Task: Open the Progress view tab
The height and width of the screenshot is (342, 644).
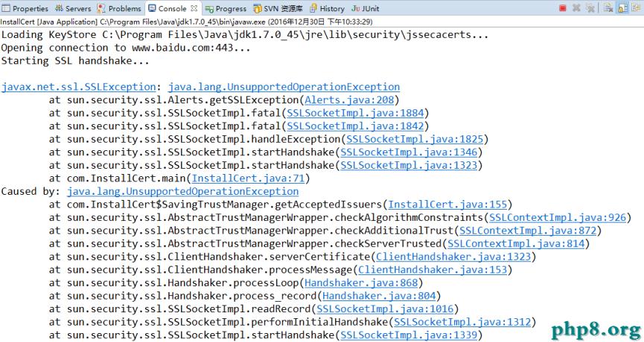Action: (226, 8)
